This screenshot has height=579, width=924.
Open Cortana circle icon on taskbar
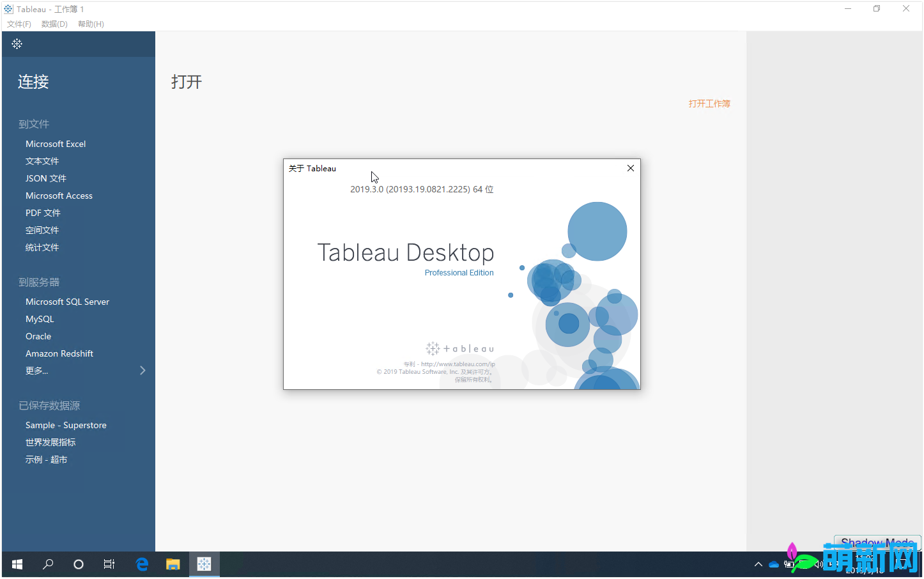coord(79,564)
